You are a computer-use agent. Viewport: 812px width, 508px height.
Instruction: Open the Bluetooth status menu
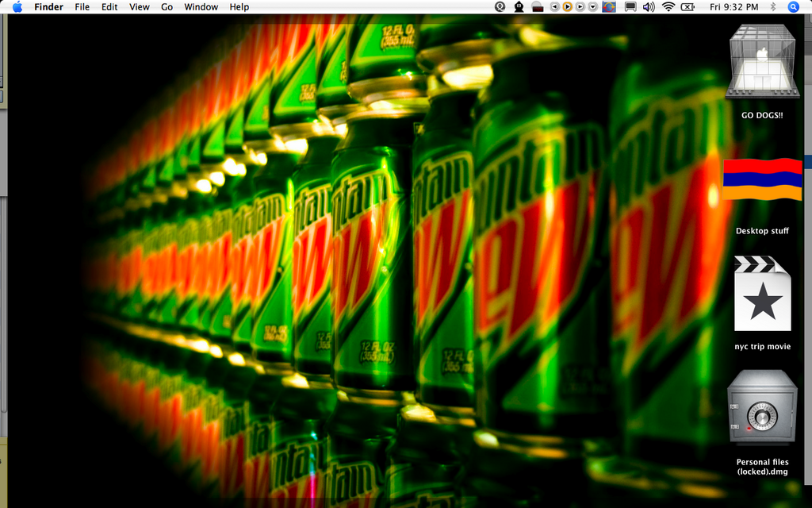[773, 6]
